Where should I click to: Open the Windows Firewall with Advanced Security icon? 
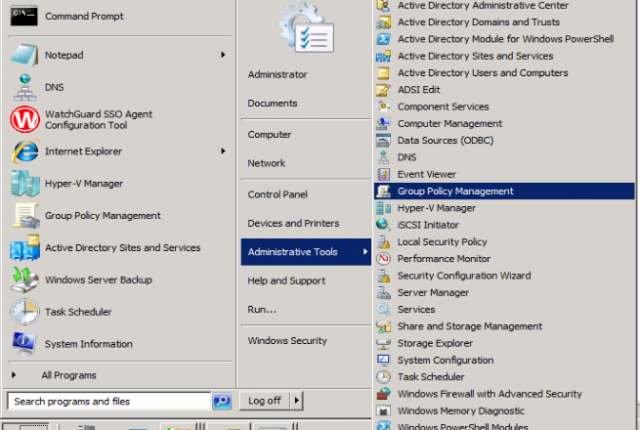tap(383, 394)
